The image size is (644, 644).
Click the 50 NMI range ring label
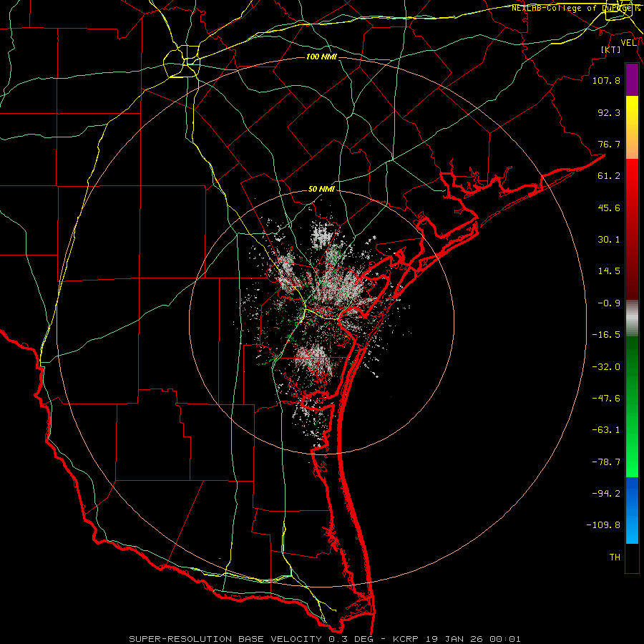click(x=321, y=190)
